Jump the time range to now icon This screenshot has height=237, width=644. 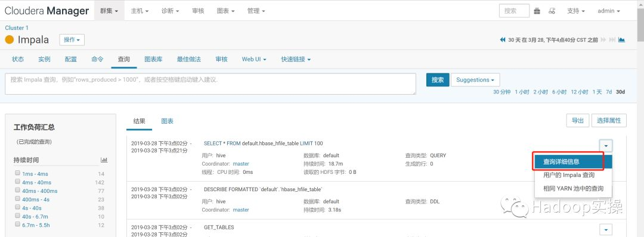pos(612,40)
